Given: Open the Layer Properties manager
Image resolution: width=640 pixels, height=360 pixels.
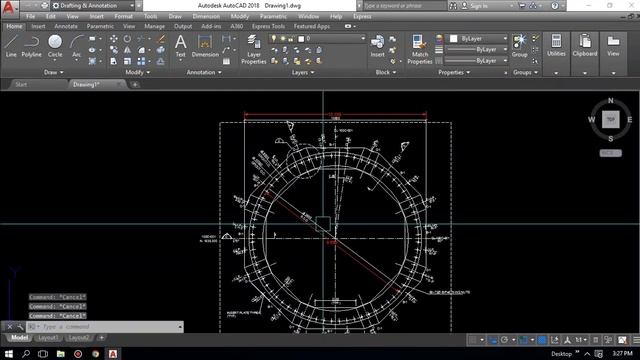Looking at the screenshot, I should click(x=253, y=49).
